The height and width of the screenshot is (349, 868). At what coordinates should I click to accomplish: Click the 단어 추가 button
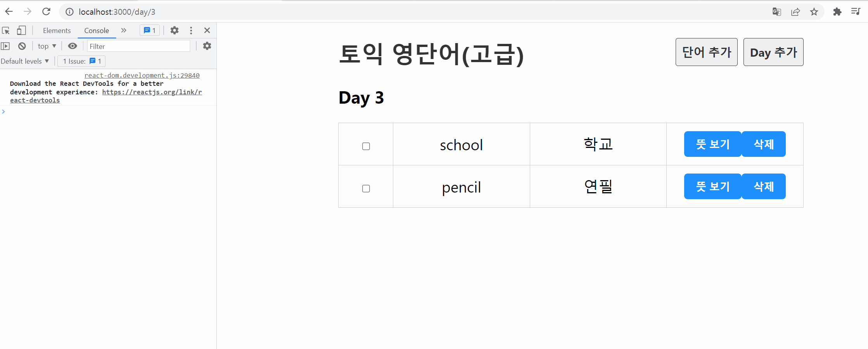(706, 52)
